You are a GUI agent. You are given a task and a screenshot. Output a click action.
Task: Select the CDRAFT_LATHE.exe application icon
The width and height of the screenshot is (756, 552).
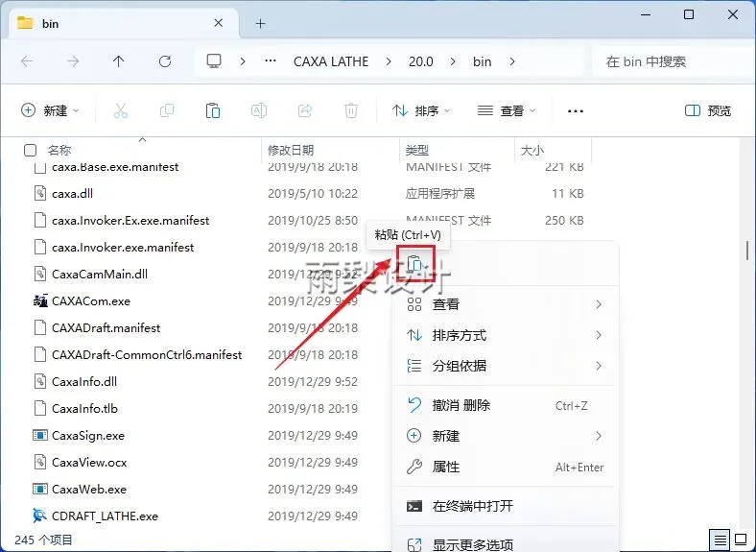tap(40, 516)
